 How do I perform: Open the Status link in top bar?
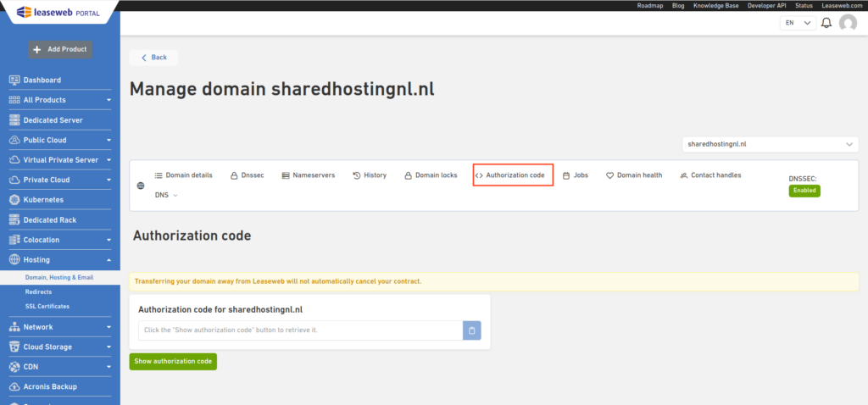click(804, 6)
